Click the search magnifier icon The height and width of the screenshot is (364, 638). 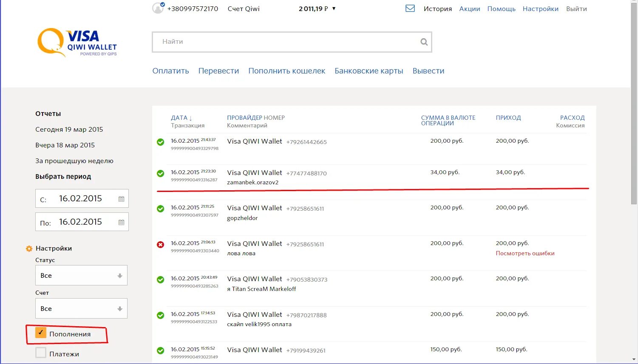click(424, 42)
